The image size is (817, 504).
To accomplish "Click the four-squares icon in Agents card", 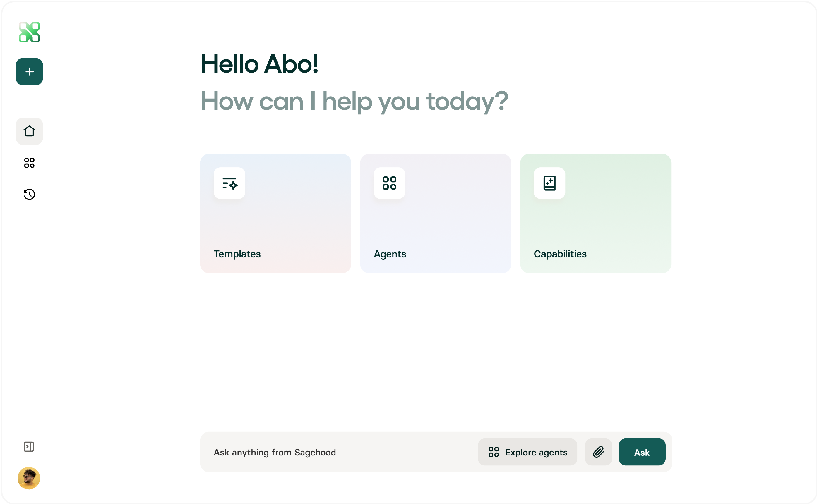I will click(x=390, y=183).
